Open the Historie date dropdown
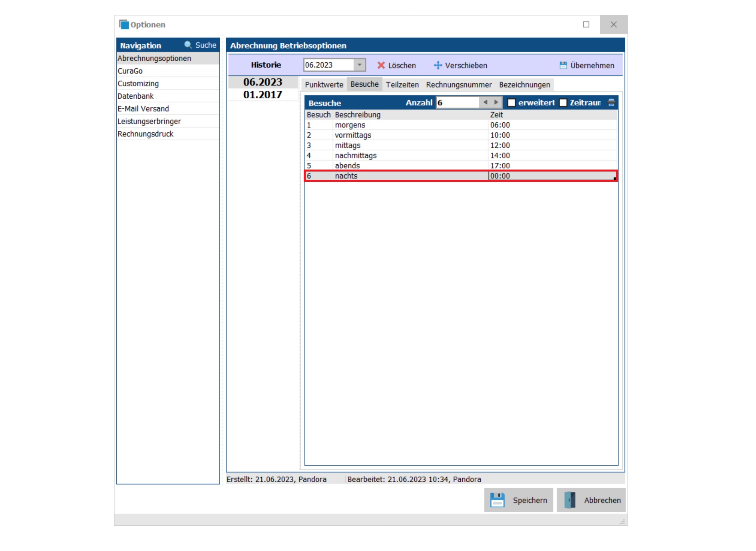 click(359, 65)
